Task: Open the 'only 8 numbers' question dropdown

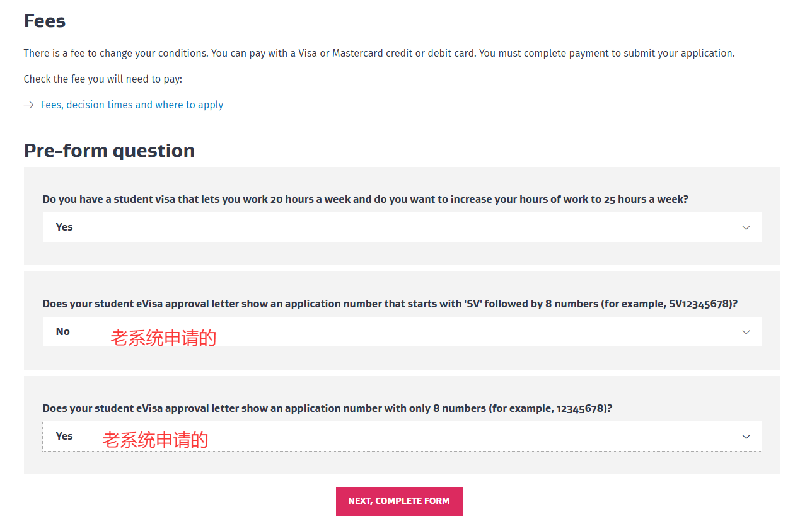Action: click(x=402, y=437)
